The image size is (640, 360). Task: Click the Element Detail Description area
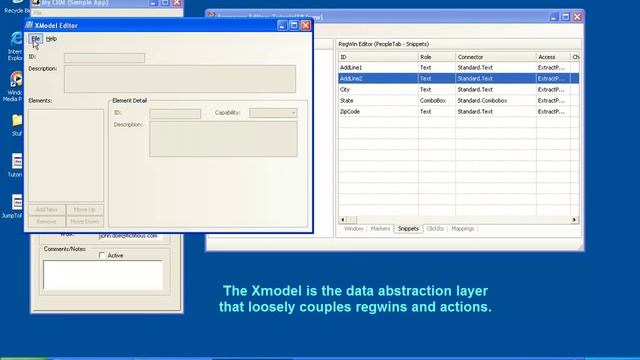coord(223,139)
